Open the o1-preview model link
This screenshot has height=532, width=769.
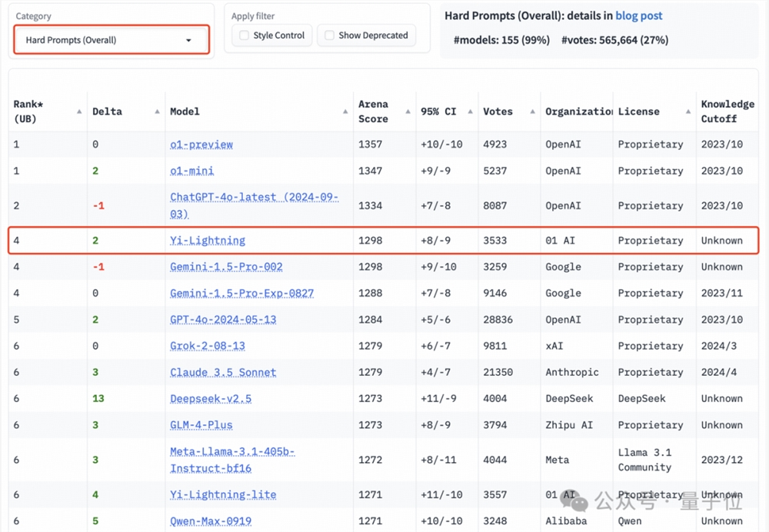(x=201, y=145)
